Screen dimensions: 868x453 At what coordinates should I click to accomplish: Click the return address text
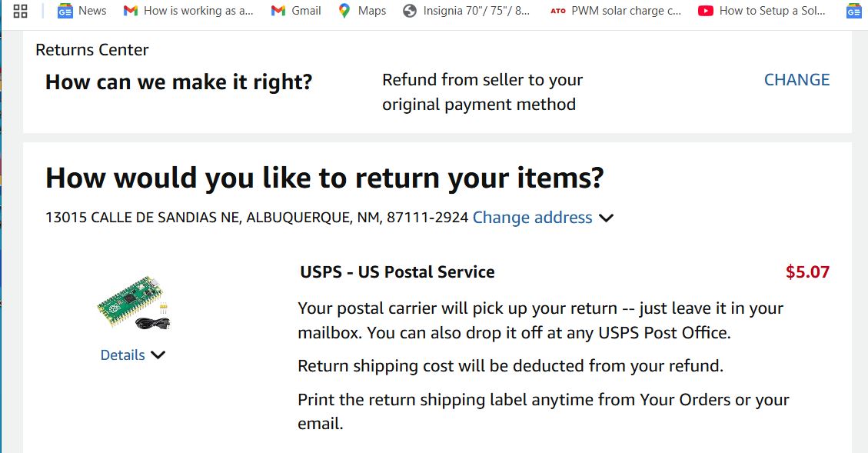point(257,218)
